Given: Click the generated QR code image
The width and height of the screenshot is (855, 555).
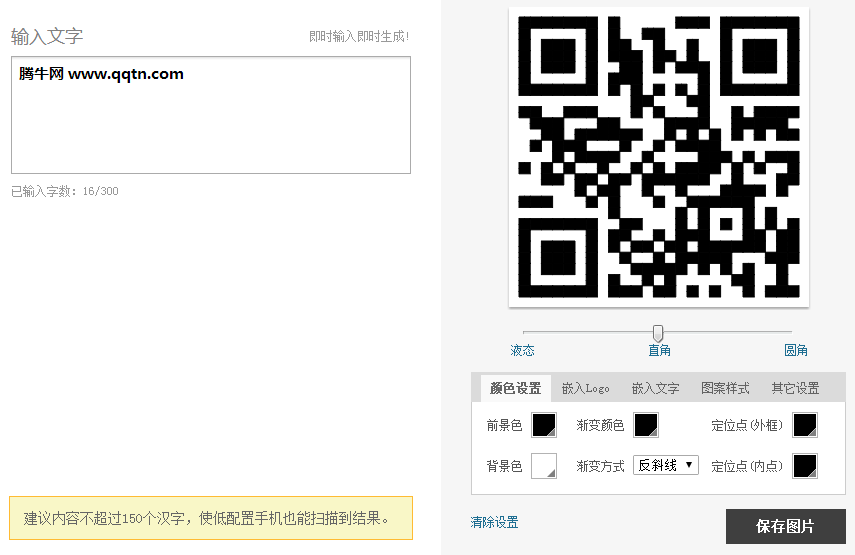Looking at the screenshot, I should point(659,157).
